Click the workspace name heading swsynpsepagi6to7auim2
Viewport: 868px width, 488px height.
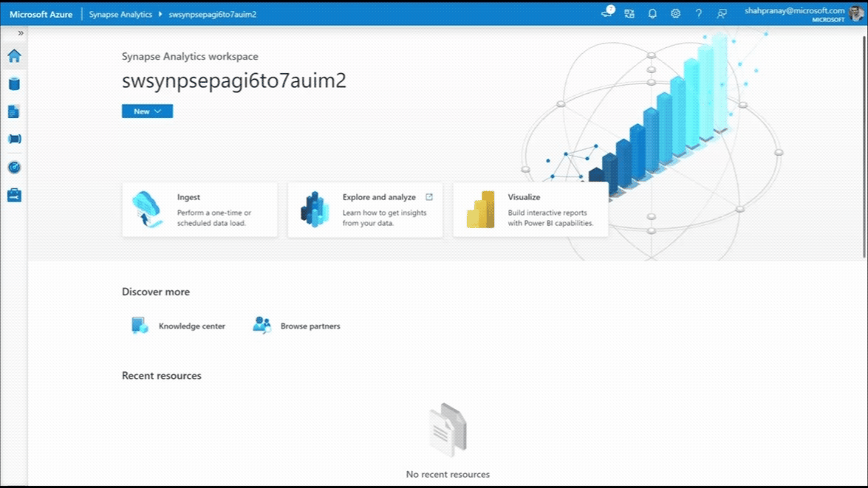[x=234, y=80]
